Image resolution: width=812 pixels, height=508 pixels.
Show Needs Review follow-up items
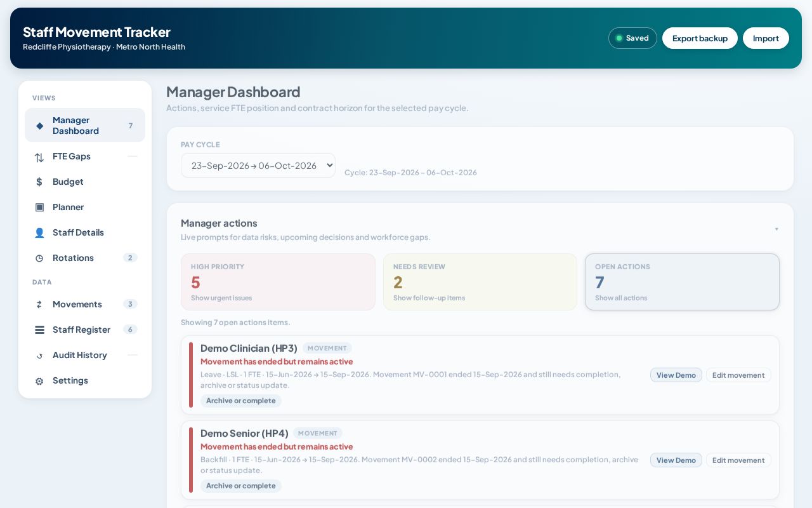[x=480, y=282]
